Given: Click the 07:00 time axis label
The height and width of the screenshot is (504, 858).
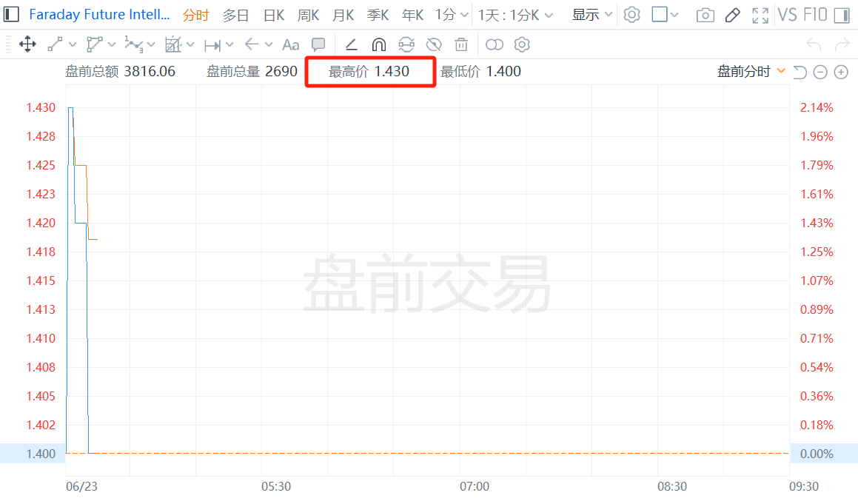Looking at the screenshot, I should [x=475, y=486].
